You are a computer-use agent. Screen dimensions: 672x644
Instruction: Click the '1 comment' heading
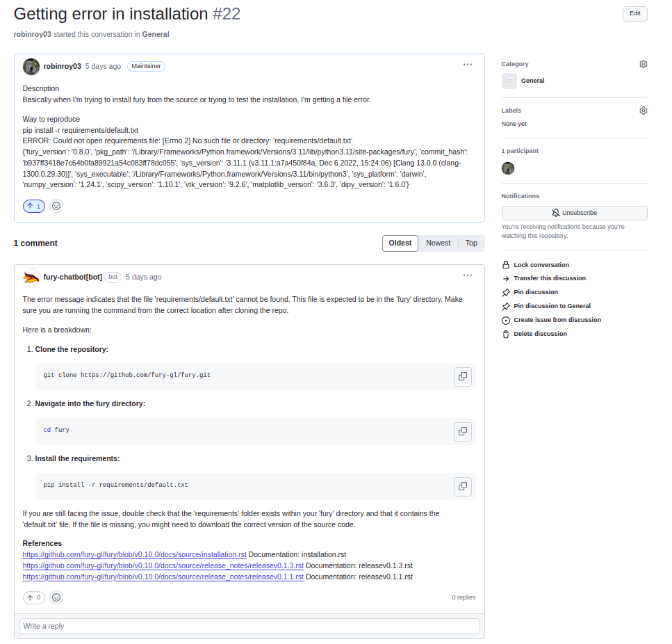[35, 243]
